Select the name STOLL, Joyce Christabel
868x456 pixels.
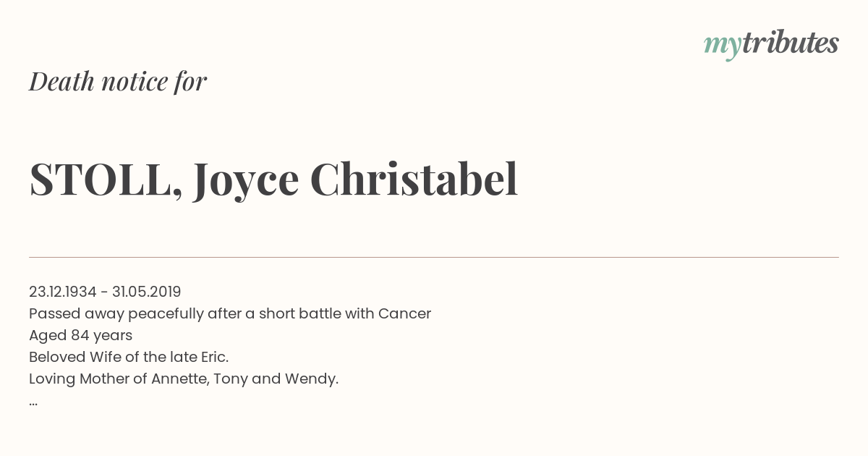[273, 180]
